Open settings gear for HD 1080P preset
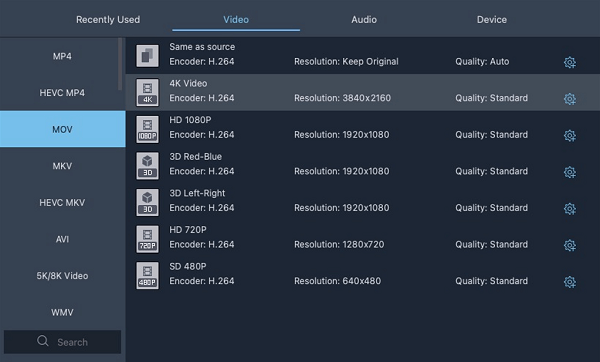600x362 pixels. [x=570, y=135]
